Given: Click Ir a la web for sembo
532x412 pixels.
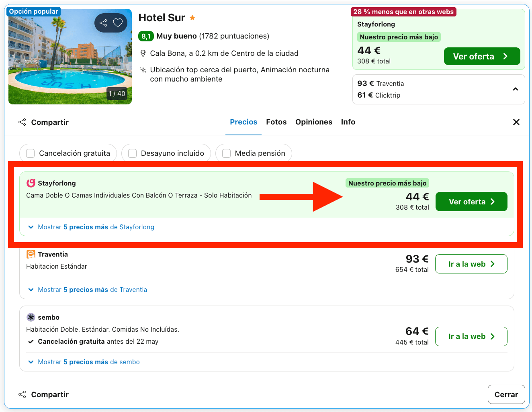Looking at the screenshot, I should click(x=471, y=336).
